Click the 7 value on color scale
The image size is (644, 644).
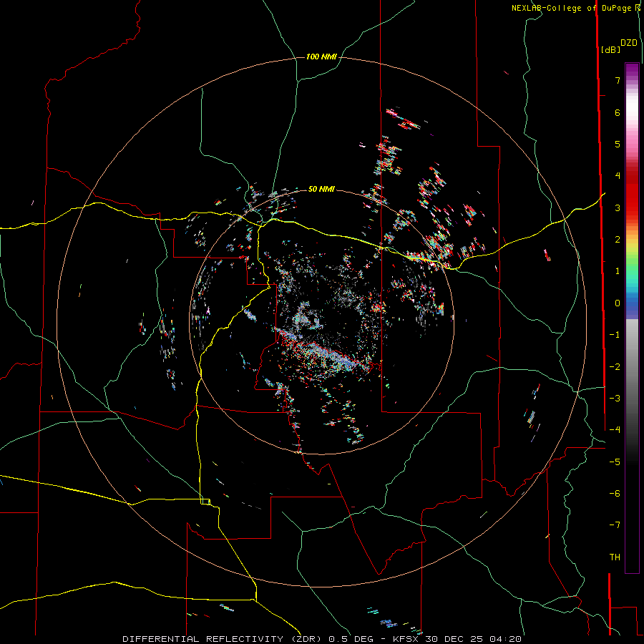pyautogui.click(x=618, y=80)
